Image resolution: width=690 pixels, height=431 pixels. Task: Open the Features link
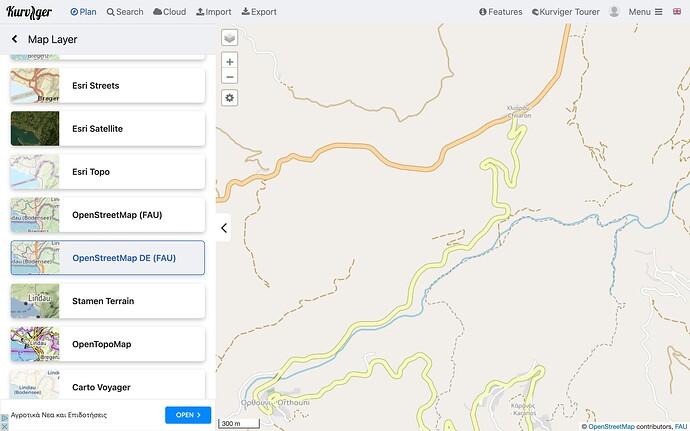500,12
